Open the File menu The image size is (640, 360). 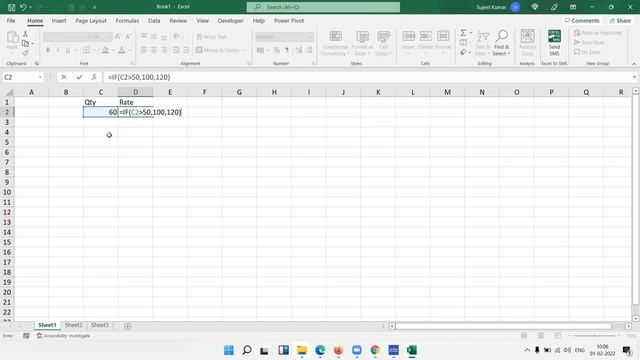tap(11, 20)
